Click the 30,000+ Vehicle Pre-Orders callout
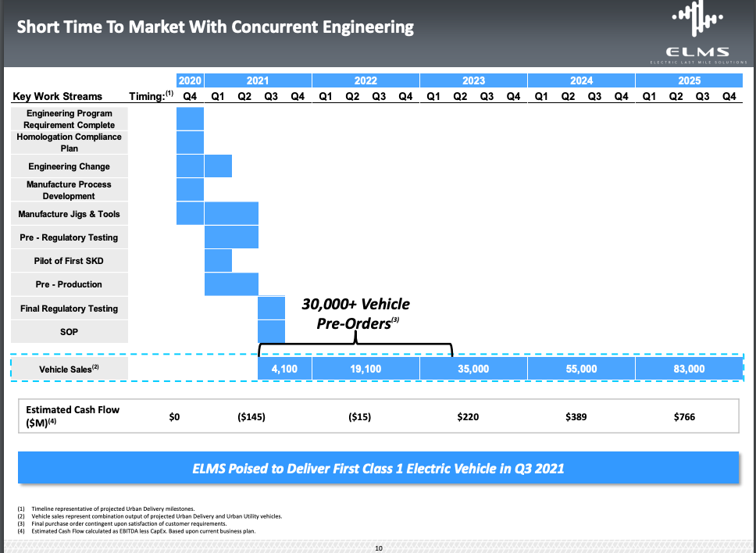 click(355, 313)
